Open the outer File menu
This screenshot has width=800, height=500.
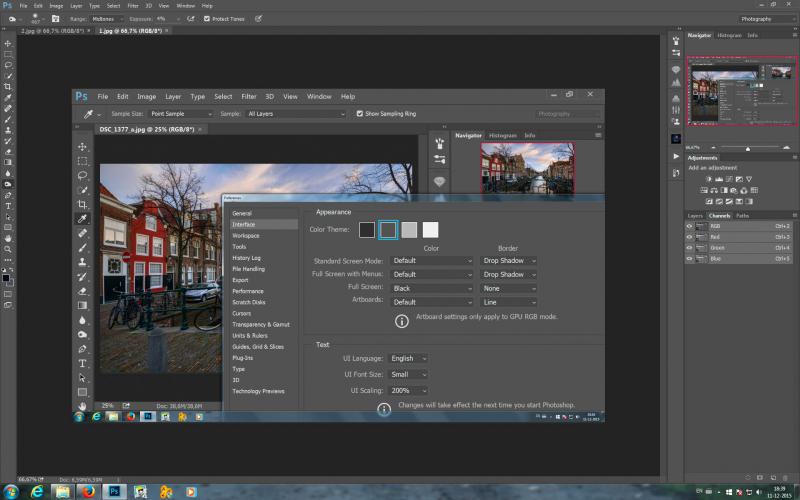coord(23,6)
